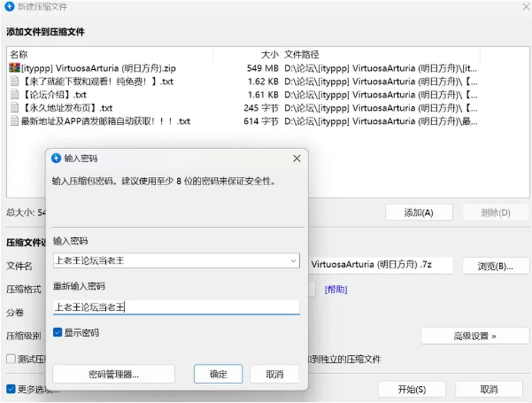The image size is (532, 403).
Task: Uncheck the 显示密码 checkbox
Action: click(58, 333)
